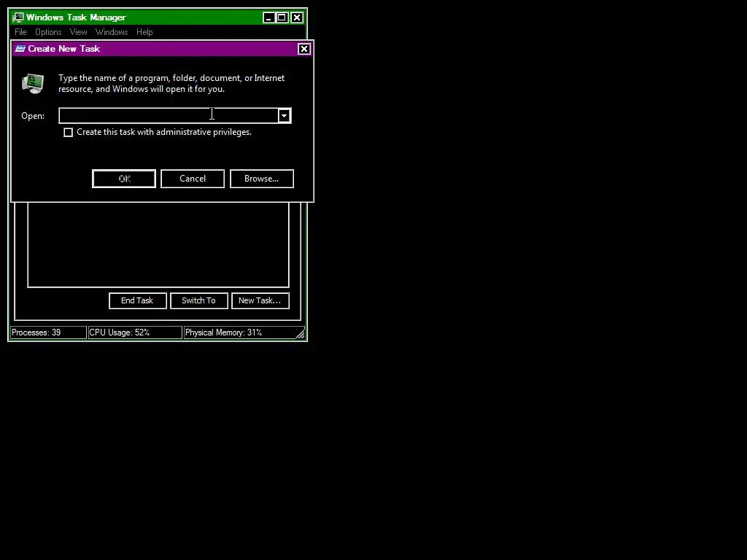747x560 pixels.
Task: Click inside the Open text field
Action: (x=169, y=116)
